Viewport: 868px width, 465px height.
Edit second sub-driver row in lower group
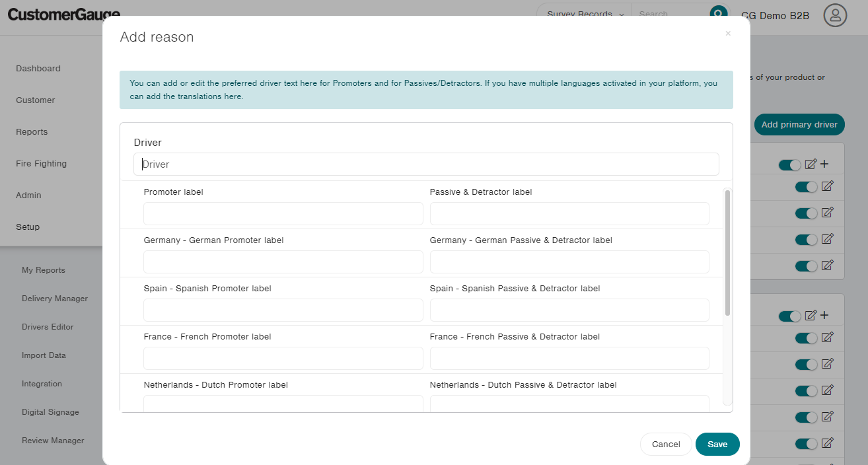point(827,364)
